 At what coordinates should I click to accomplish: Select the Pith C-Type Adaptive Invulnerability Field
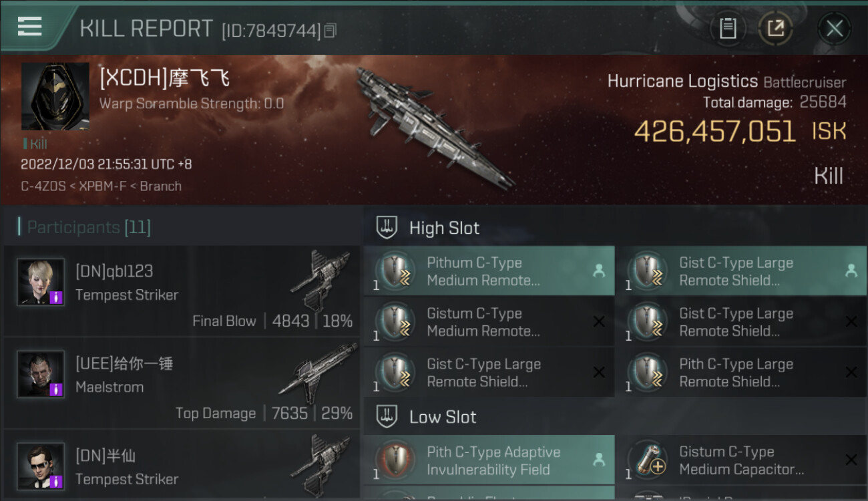click(489, 460)
